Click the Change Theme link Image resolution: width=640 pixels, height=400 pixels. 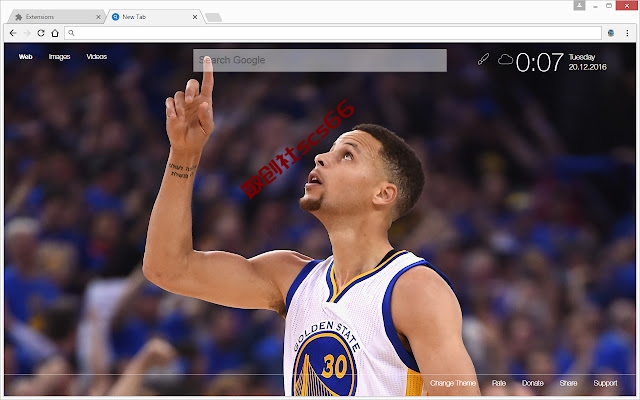coord(453,383)
